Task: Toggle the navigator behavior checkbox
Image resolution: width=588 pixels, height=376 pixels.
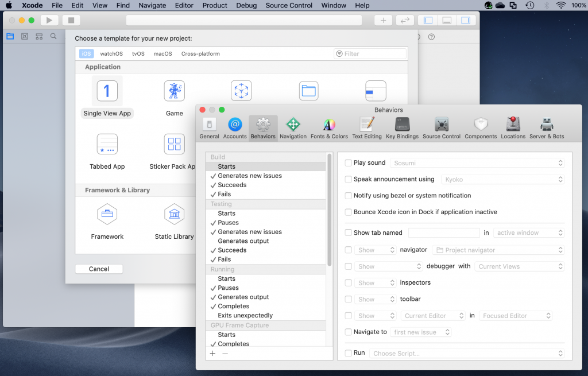Action: click(x=349, y=250)
